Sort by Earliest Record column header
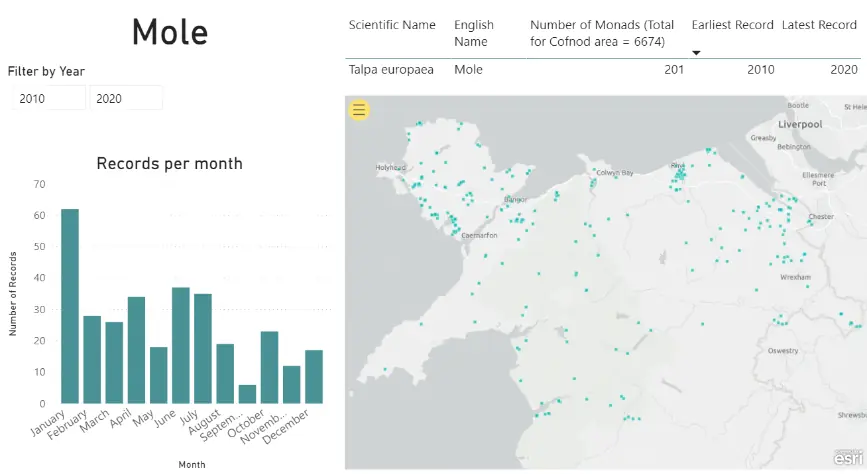 [x=732, y=25]
